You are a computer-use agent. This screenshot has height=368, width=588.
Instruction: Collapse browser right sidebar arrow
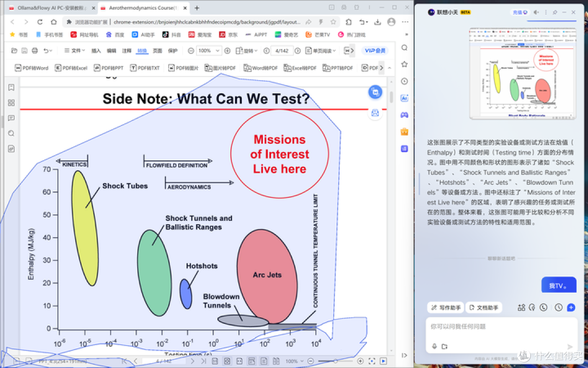coord(404,355)
